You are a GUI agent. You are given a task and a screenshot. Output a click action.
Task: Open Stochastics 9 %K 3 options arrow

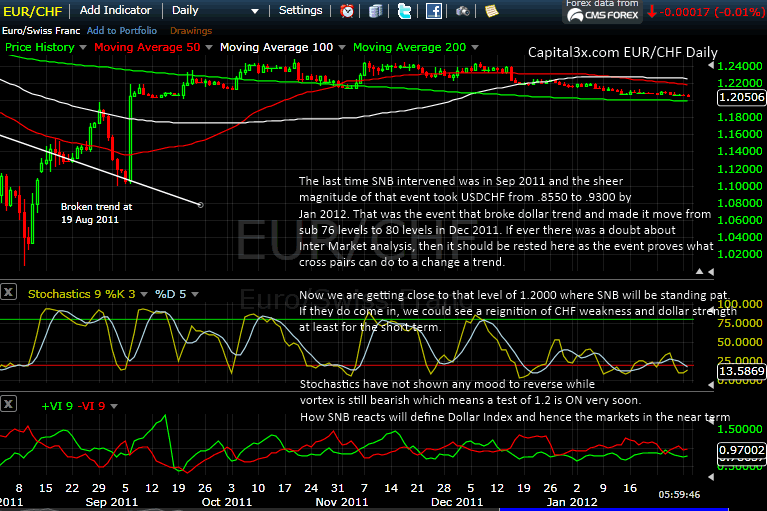[144, 294]
